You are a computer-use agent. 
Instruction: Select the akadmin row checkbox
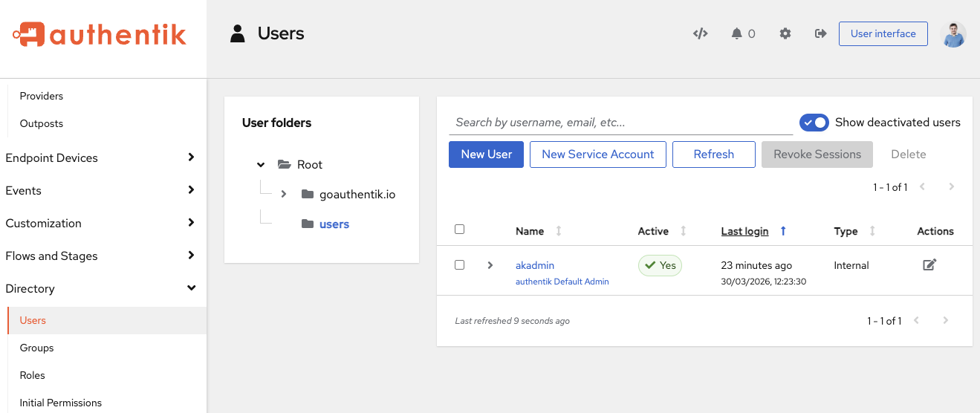coord(459,265)
